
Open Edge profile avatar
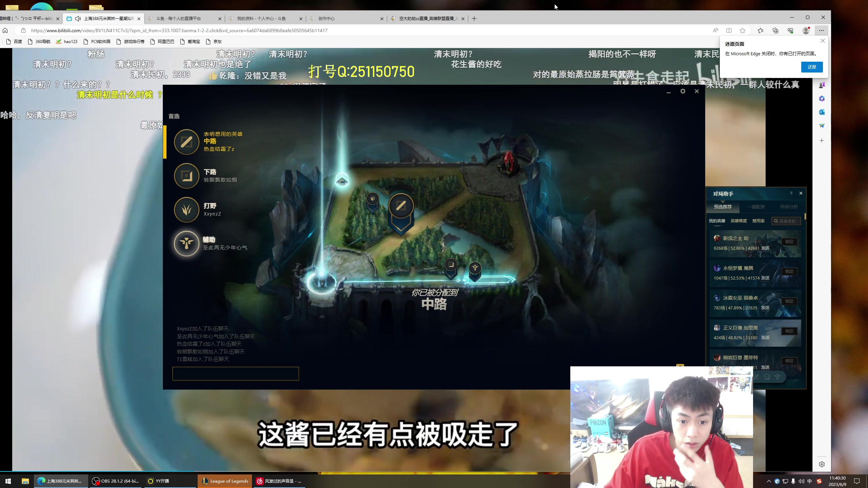(x=806, y=30)
